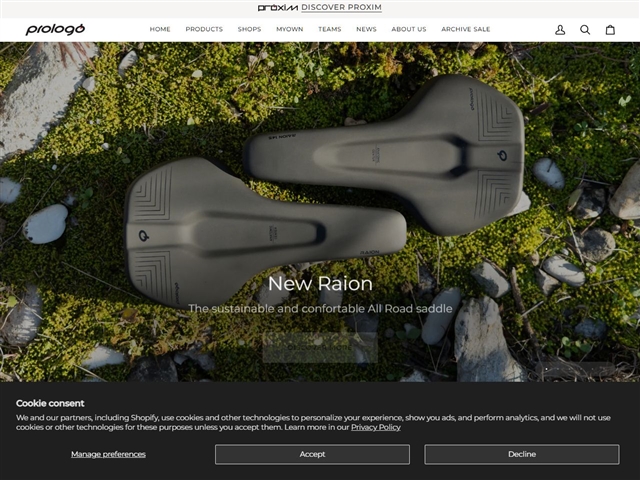Screen dimensions: 640x480
Task: Click the Proxim logo in top banner
Action: [277, 7]
